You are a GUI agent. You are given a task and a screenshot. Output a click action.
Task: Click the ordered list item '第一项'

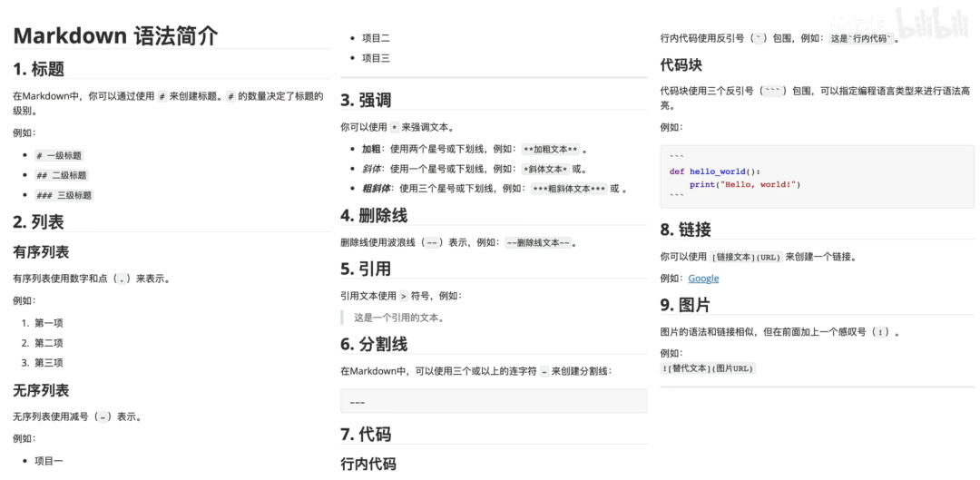49,323
